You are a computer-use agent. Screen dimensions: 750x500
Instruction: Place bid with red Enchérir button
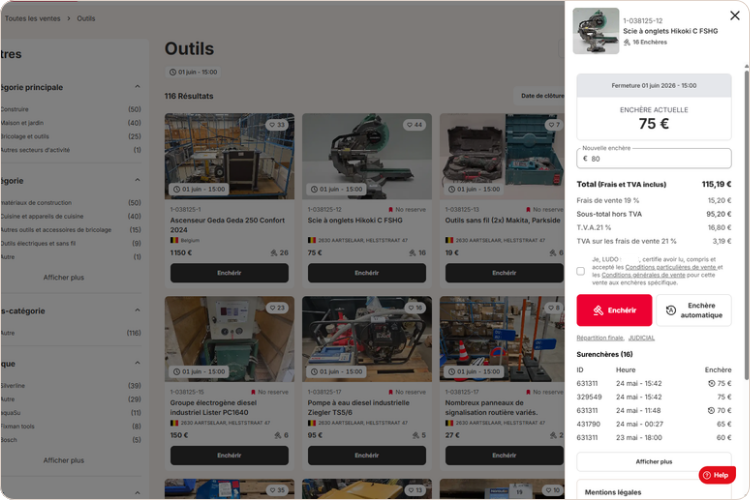614,310
